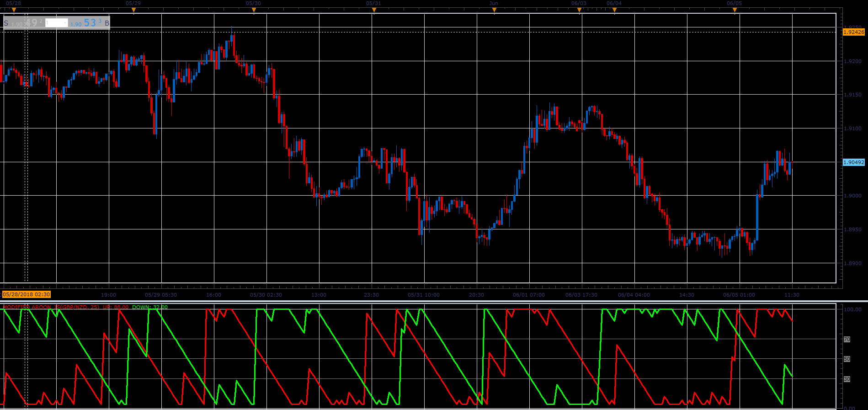Image resolution: width=868 pixels, height=410 pixels.
Task: Click the Sell price 1.90 49 button
Action: pyautogui.click(x=24, y=23)
